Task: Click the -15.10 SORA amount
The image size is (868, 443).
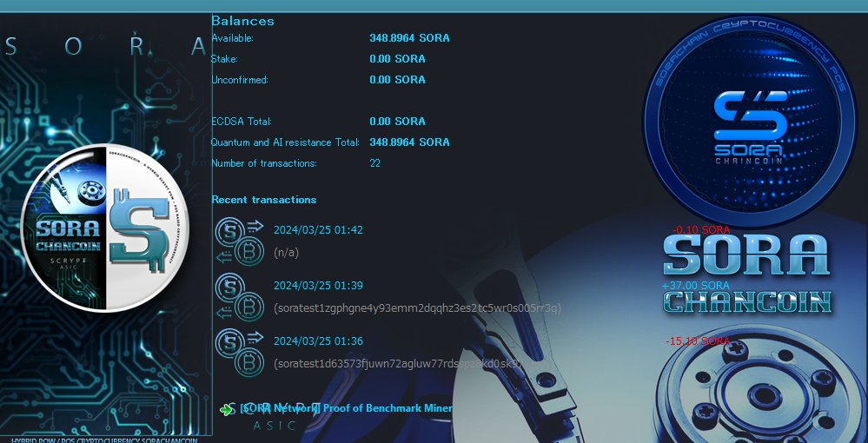Action: [x=698, y=341]
